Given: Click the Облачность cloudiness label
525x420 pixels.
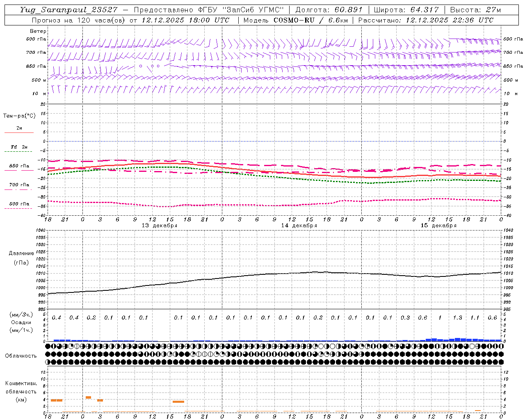Looking at the screenshot, I should [x=21, y=356].
